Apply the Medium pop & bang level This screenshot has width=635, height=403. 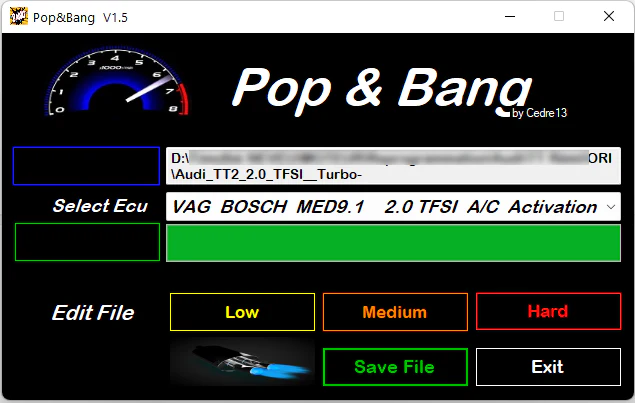395,312
